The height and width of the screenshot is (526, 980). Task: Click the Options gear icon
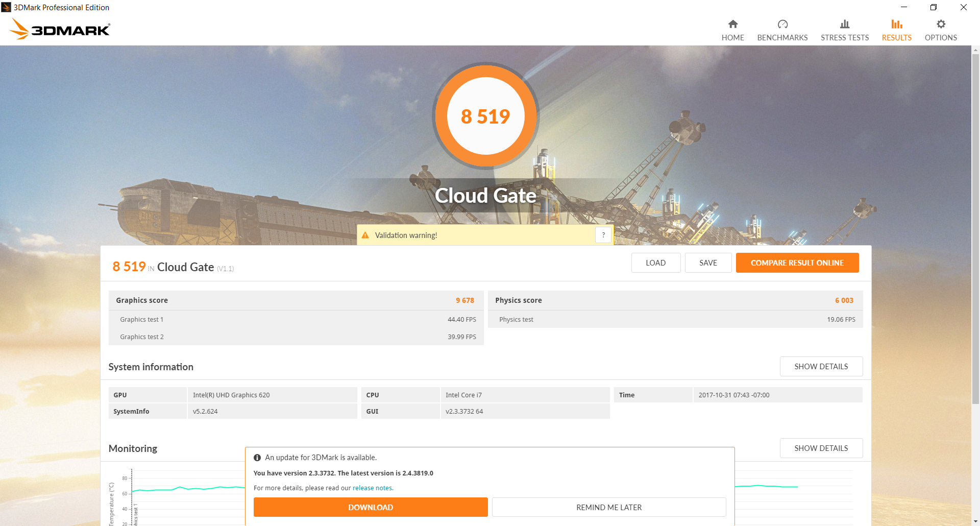click(x=941, y=24)
